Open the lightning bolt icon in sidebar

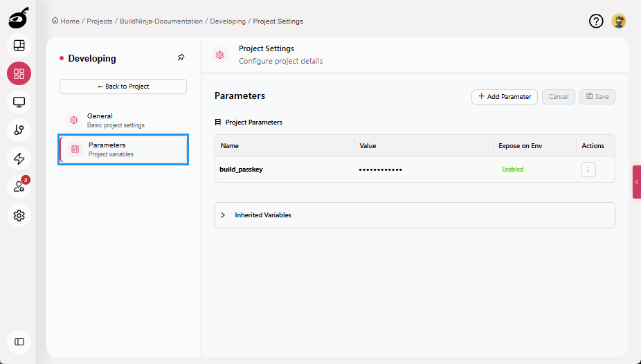[19, 159]
